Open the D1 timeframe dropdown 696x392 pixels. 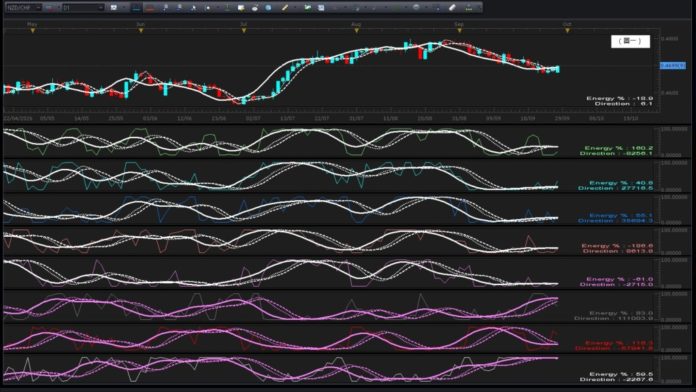[83, 8]
